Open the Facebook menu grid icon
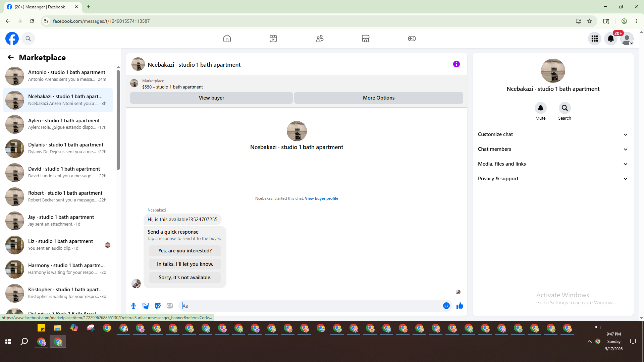Screen dimensions: 644x362 (x=595, y=39)
